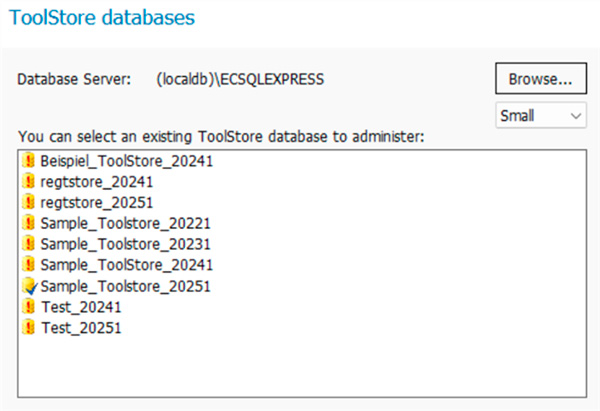
Task: Click the warning icon next to regtstore_20241
Action: [29, 181]
